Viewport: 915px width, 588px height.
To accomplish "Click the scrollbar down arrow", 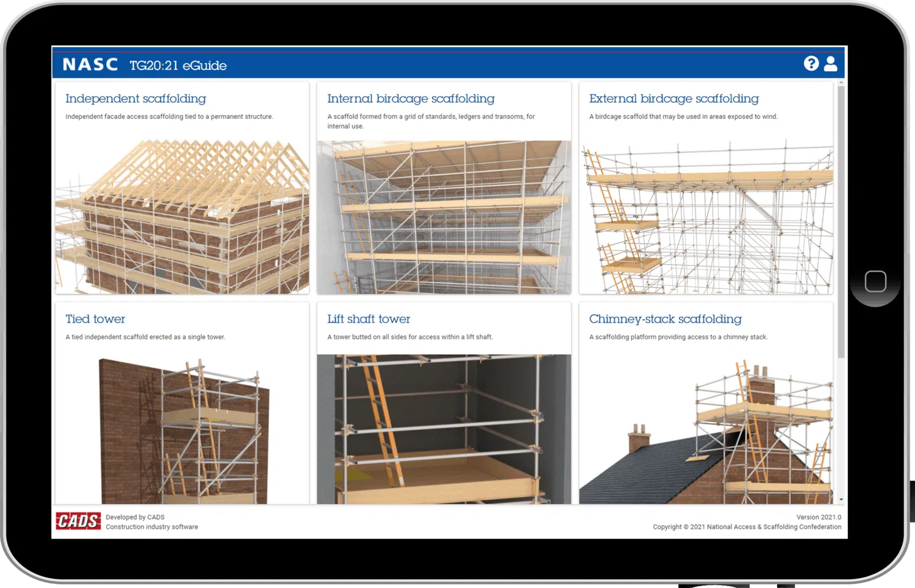I will (x=841, y=500).
